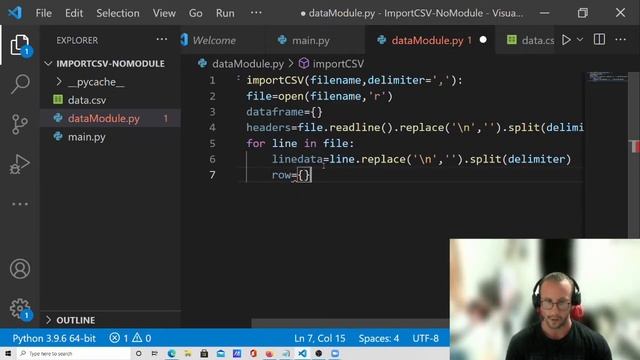Click the horizontal editor scrollbar
The width and height of the screenshot is (640, 360).
[350, 323]
